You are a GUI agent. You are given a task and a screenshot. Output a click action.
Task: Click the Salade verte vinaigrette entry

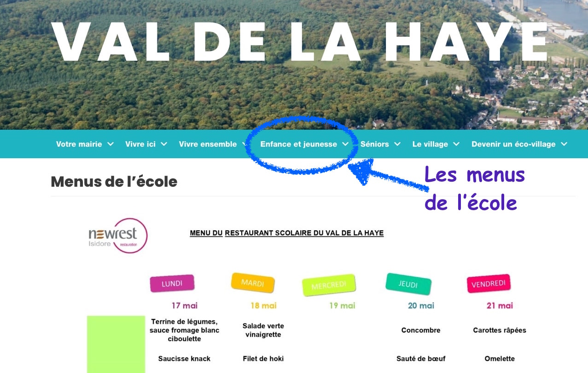point(263,330)
